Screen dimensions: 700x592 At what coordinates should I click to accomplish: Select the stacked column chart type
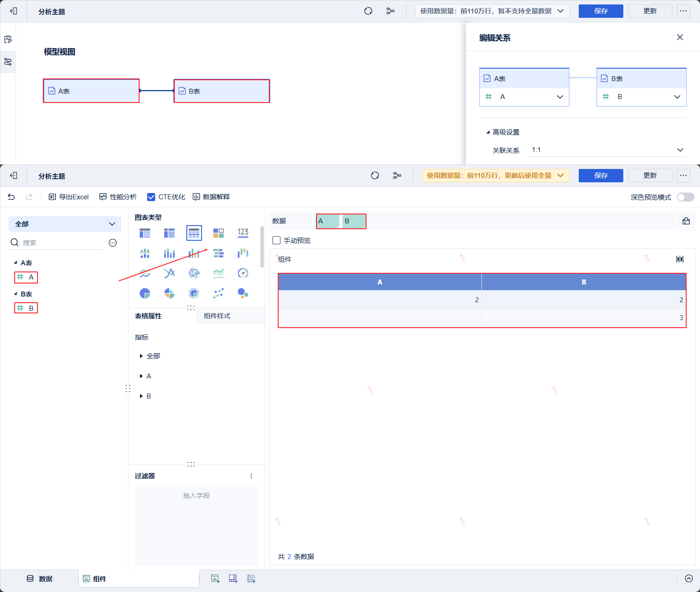tap(169, 253)
